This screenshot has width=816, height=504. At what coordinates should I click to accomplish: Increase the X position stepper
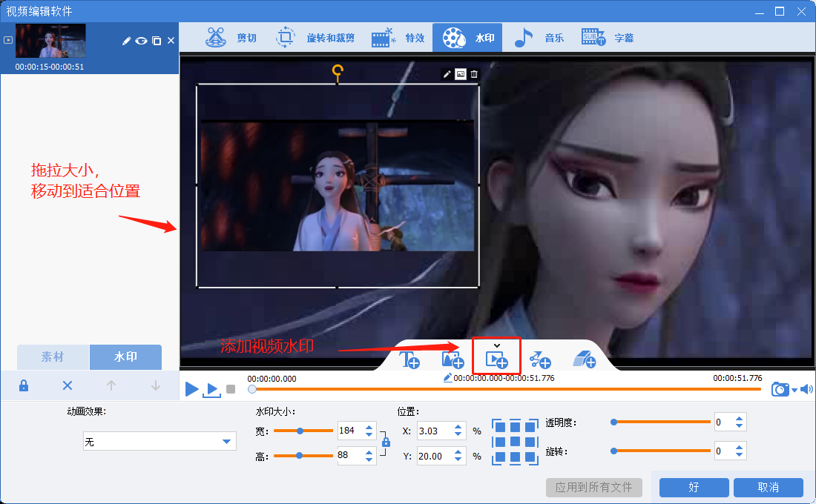coord(458,427)
